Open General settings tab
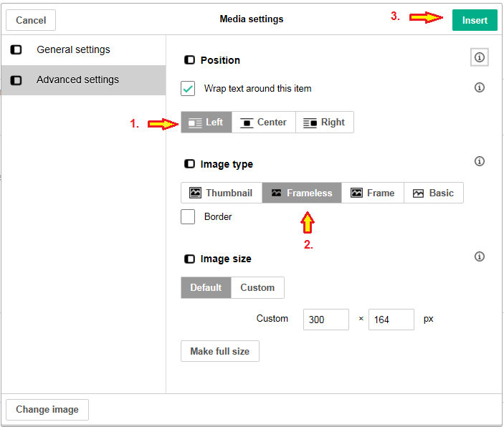The image size is (504, 427). point(73,50)
